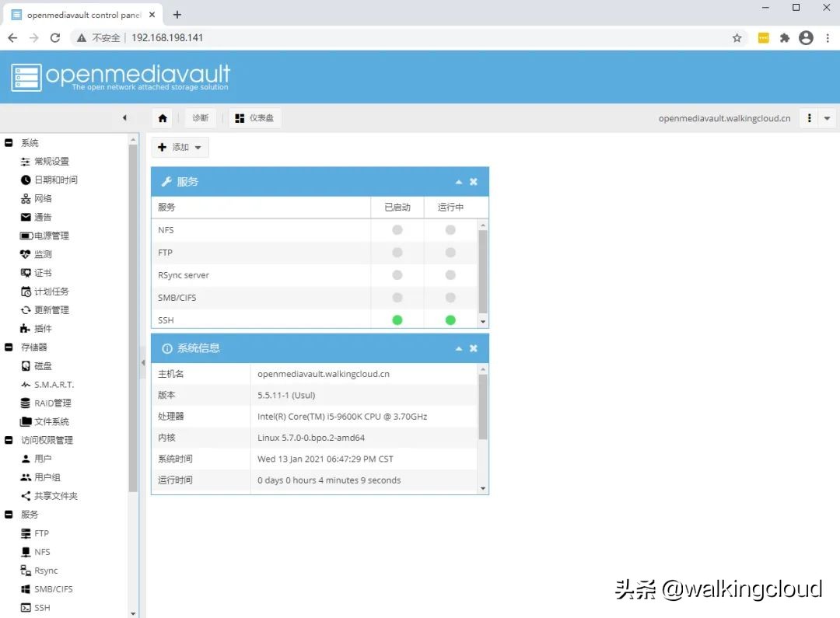Click SSH running green status indicator

click(450, 320)
